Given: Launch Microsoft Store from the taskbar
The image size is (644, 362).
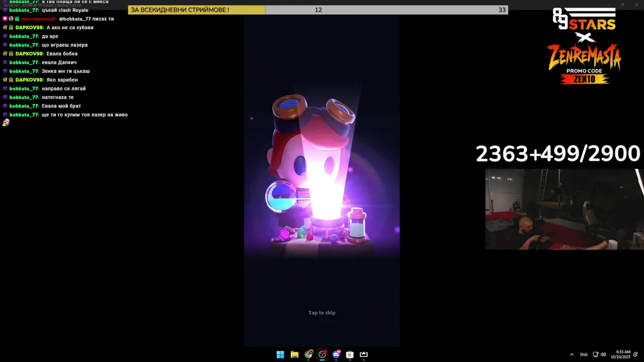Looking at the screenshot, I should 350,354.
